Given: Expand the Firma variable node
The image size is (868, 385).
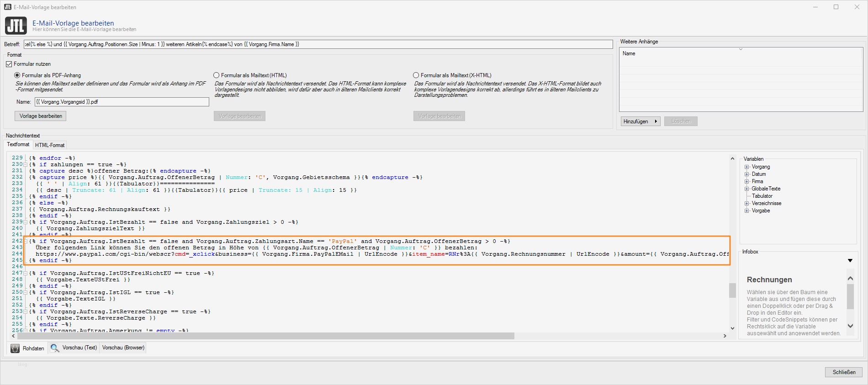Looking at the screenshot, I should pos(747,182).
